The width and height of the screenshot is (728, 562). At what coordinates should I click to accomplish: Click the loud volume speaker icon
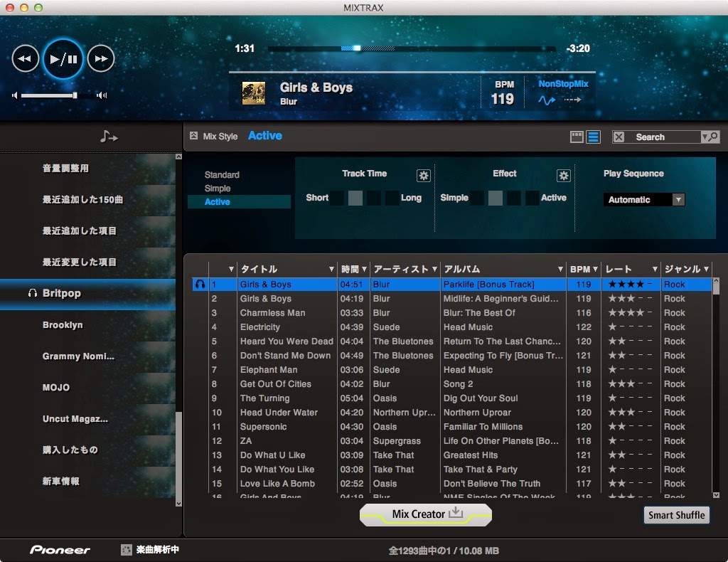102,95
